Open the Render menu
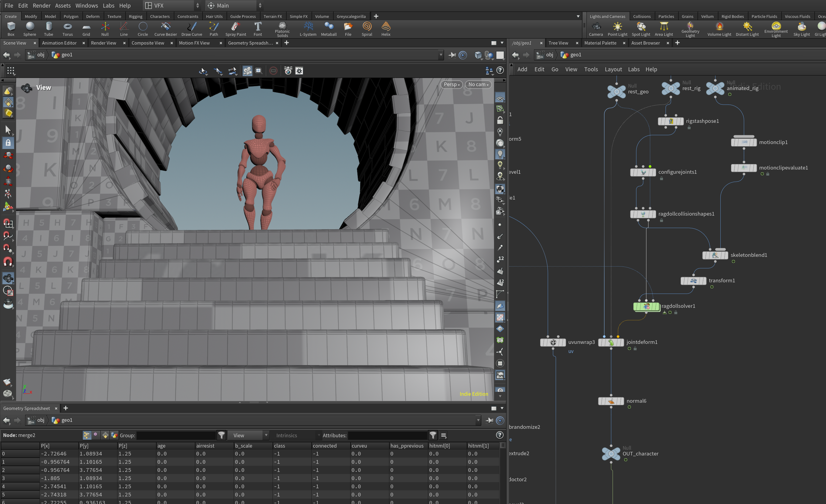826x504 pixels. tap(42, 6)
